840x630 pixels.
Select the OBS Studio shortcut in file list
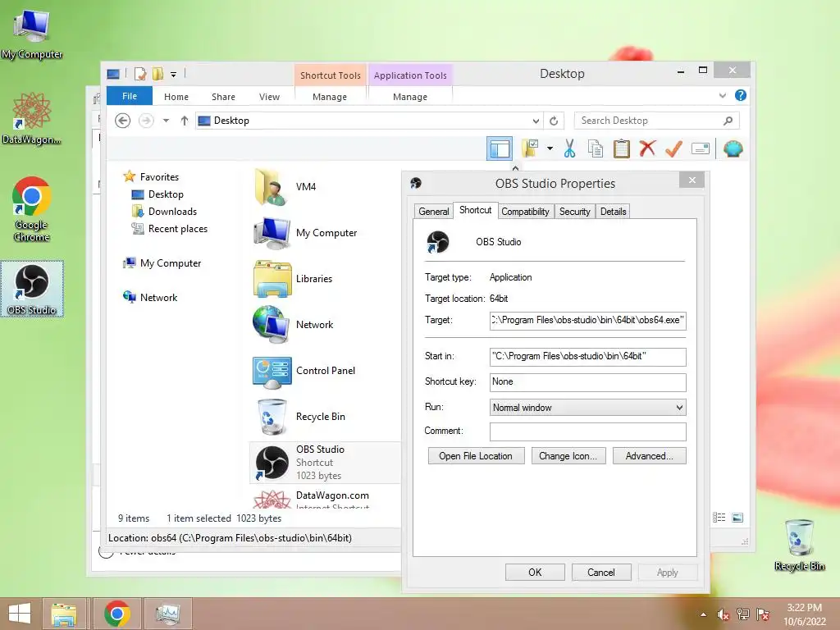[x=325, y=463]
